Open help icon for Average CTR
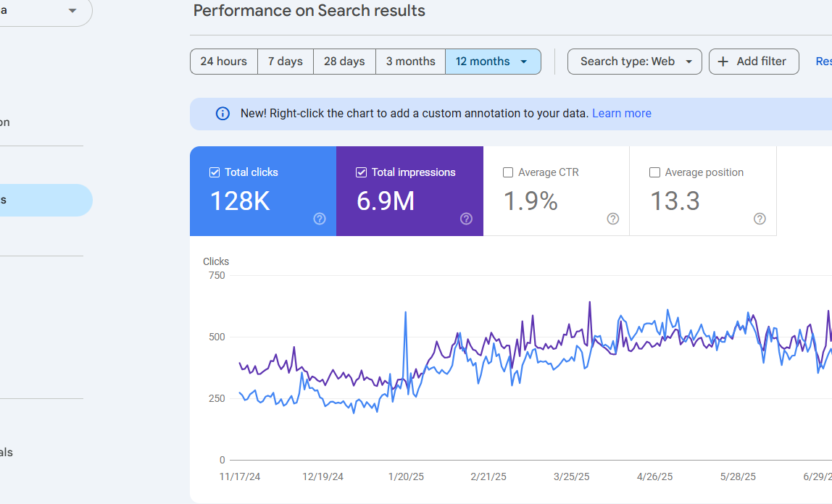The image size is (832, 504). coord(612,219)
